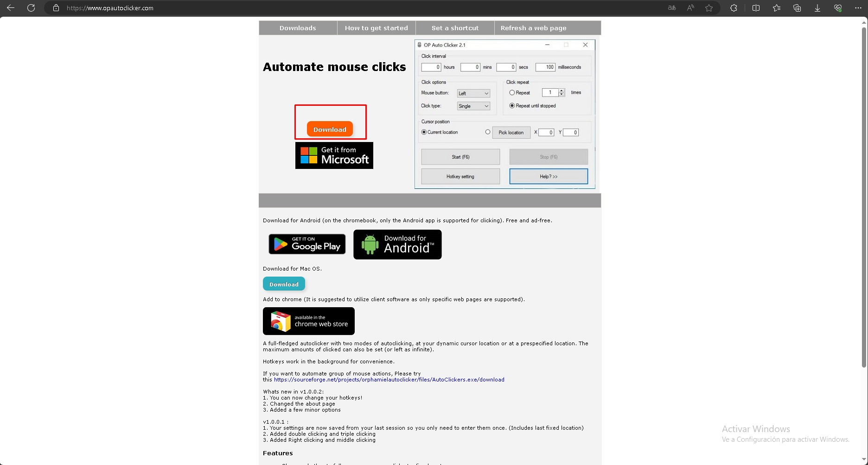Screen dimensions: 868x465
Task: Follow the sourceforge AutoClickers.exe link
Action: (x=389, y=380)
